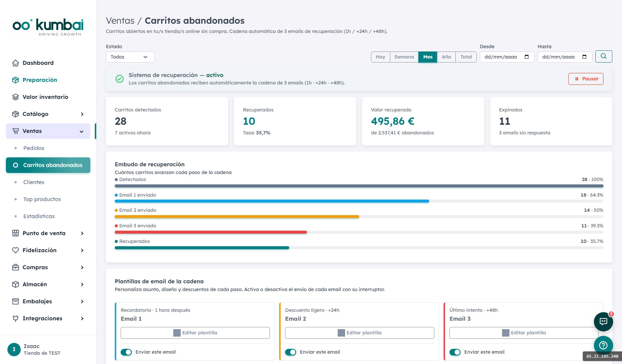Image resolution: width=622 pixels, height=364 pixels.
Task: Click the Carritos detectados count 28
Action: tap(121, 121)
